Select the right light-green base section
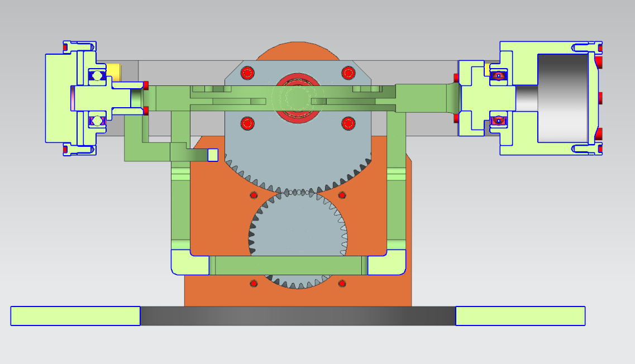Image resolution: width=635 pixels, height=364 pixels. click(x=521, y=316)
